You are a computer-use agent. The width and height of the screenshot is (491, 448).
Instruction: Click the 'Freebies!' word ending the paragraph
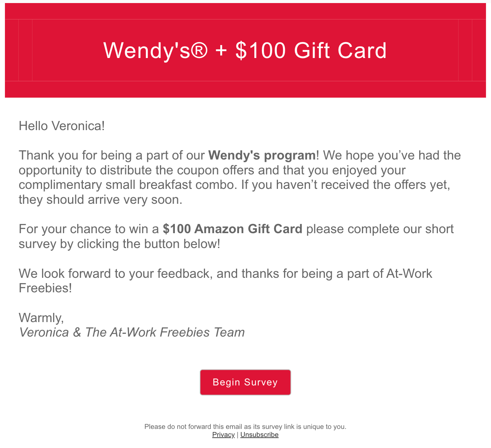[x=45, y=288]
